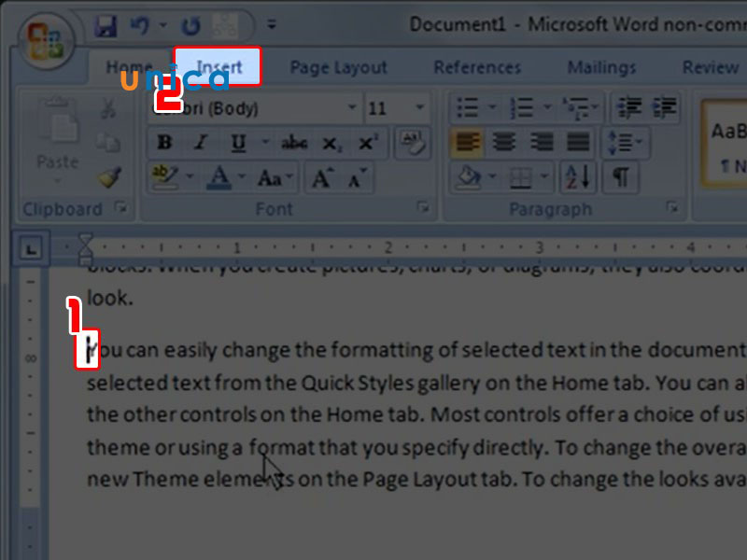The width and height of the screenshot is (747, 560).
Task: Center align text
Action: 504,142
